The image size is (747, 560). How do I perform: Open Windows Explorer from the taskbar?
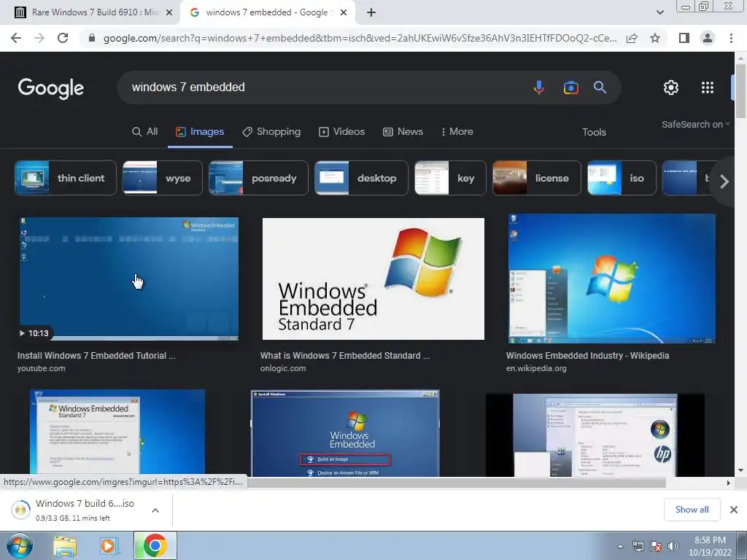[x=65, y=545]
